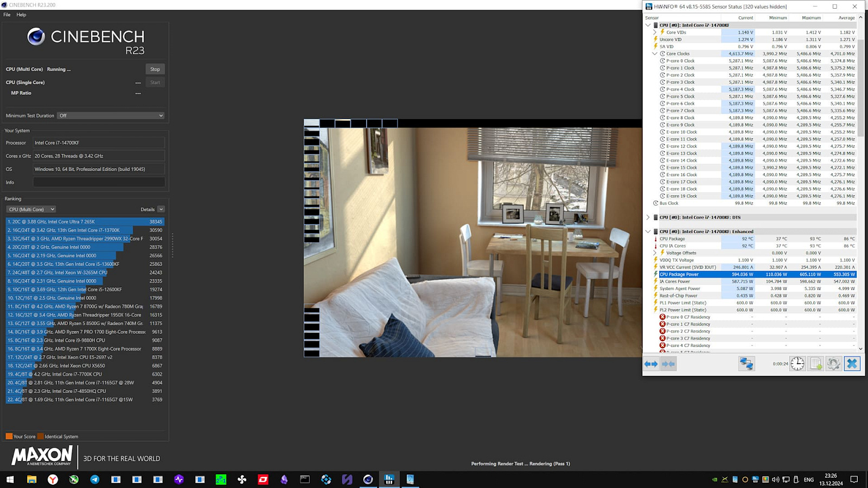This screenshot has height=488, width=868.
Task: Collapse the CPU [#0] Intel Core i7-14700KF section
Action: 648,25
